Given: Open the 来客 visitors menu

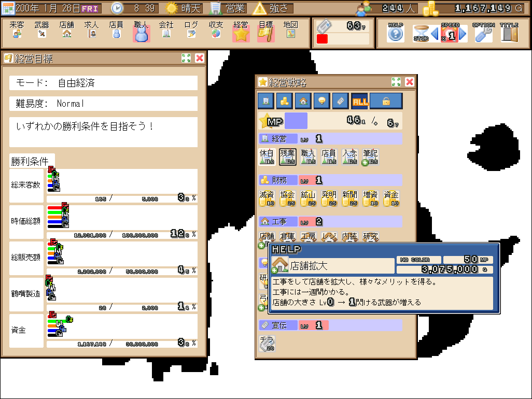Looking at the screenshot, I should pos(17,30).
